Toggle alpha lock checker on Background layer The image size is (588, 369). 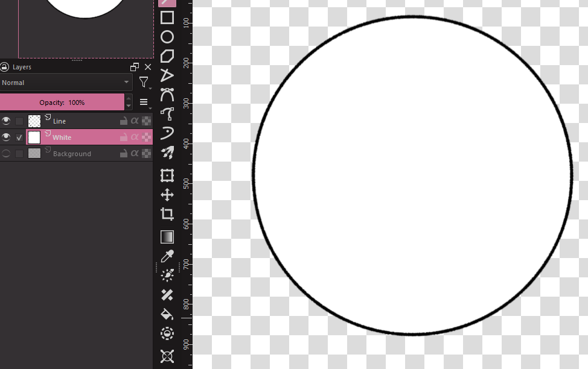click(x=147, y=153)
